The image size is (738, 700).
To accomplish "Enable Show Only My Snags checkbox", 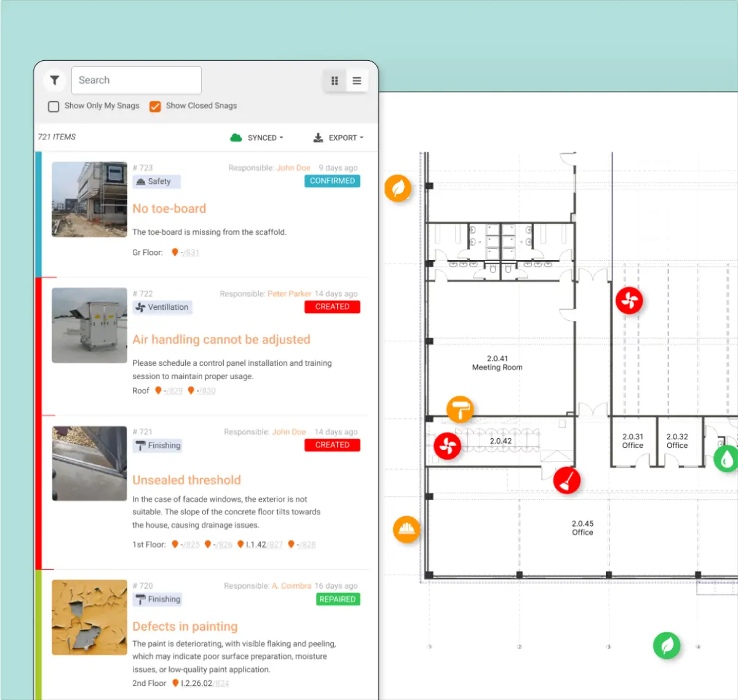I will 54,106.
